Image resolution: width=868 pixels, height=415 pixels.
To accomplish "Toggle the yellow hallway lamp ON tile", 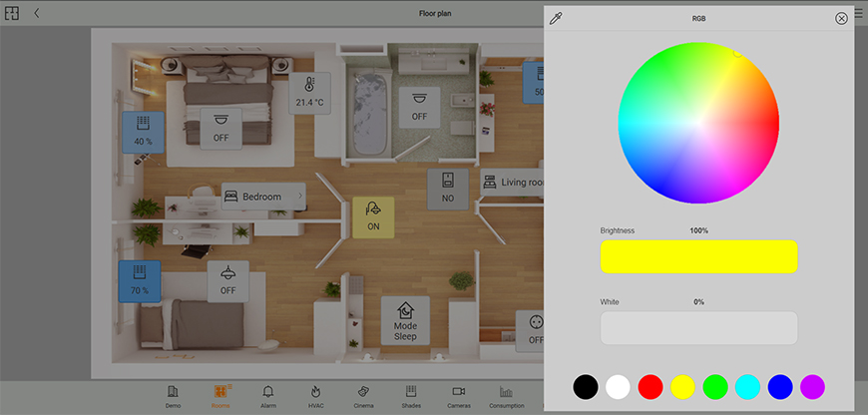I will pyautogui.click(x=373, y=216).
